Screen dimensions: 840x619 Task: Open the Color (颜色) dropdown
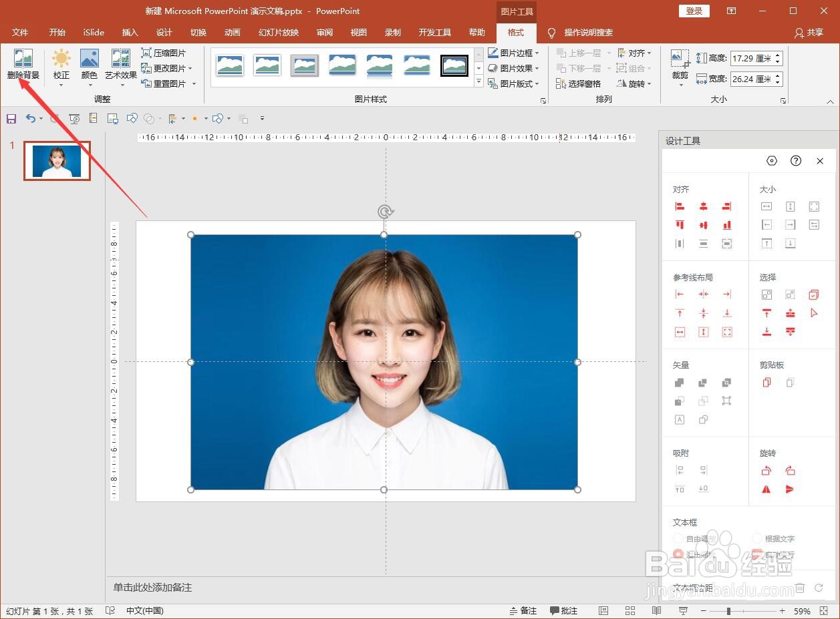[x=90, y=67]
